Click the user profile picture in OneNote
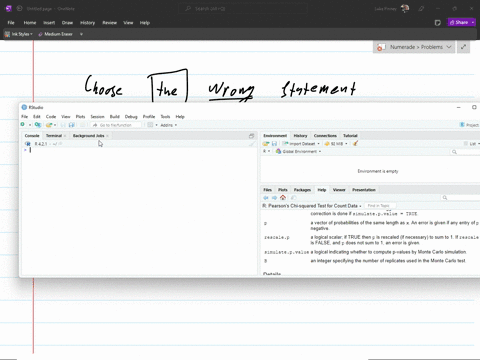 pos(405,9)
